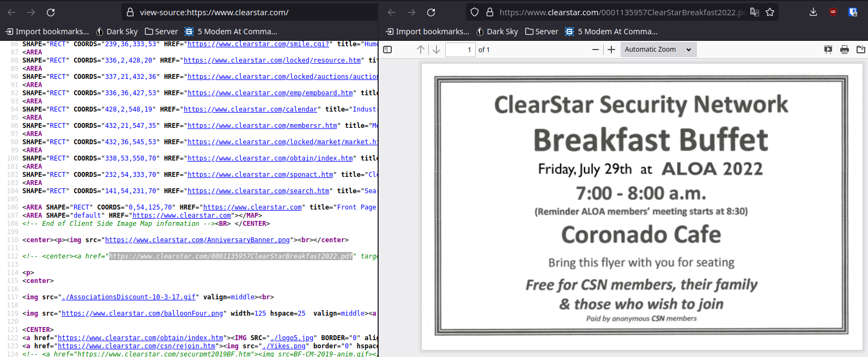The width and height of the screenshot is (868, 357).
Task: Click the lock icon in view-source address bar
Action: coord(130,12)
